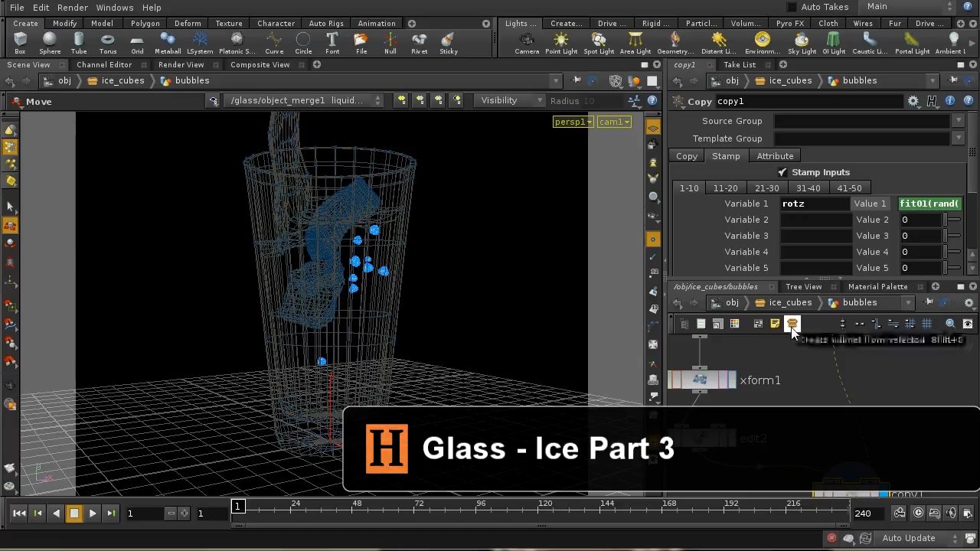Add a Point Light from the Lights shelf
980x551 pixels.
560,41
